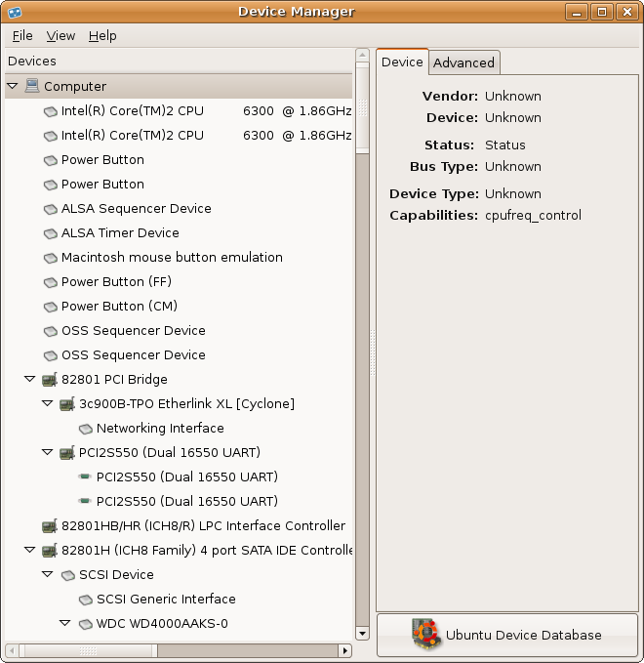Collapse the 82801 PCI Bridge node

click(29, 379)
